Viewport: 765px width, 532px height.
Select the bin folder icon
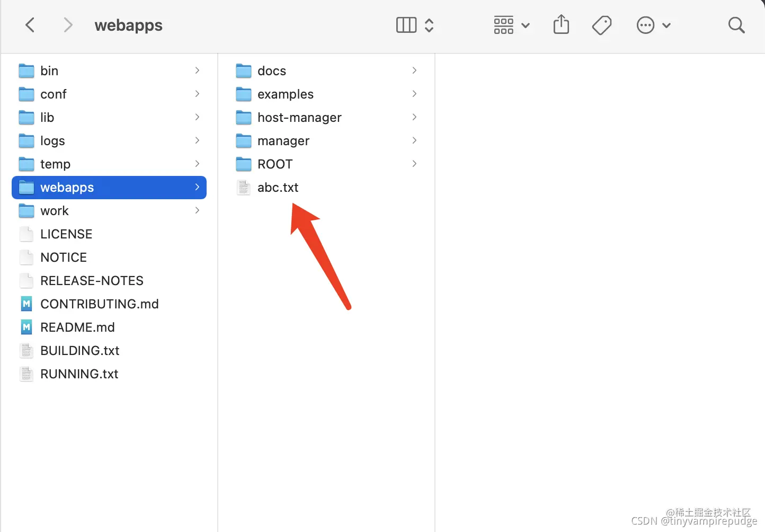pyautogui.click(x=26, y=70)
